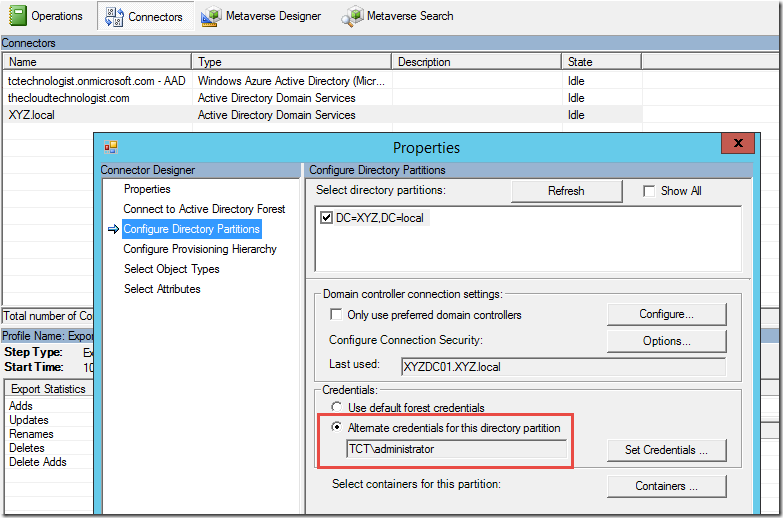This screenshot has width=783, height=518.
Task: Select Configure Directory Partitions page
Action: (192, 229)
